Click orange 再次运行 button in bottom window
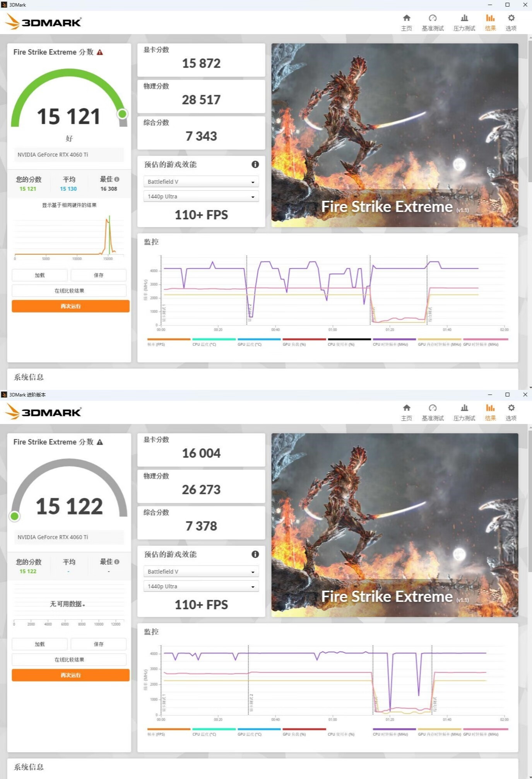 [x=70, y=675]
